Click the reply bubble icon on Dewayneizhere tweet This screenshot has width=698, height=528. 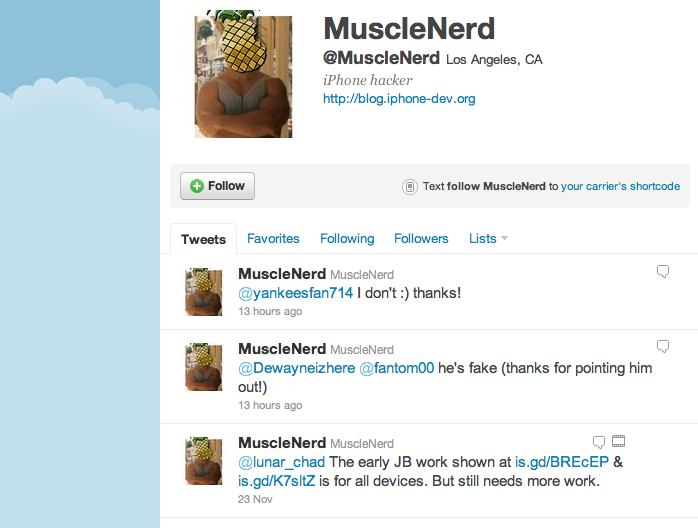[x=663, y=346]
